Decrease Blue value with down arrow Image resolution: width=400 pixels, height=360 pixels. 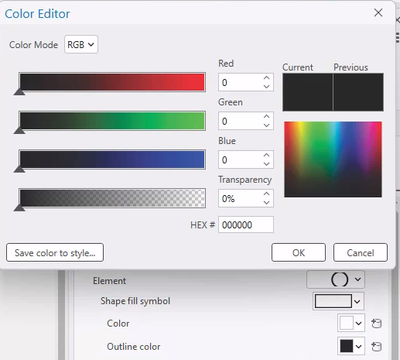coord(266,164)
